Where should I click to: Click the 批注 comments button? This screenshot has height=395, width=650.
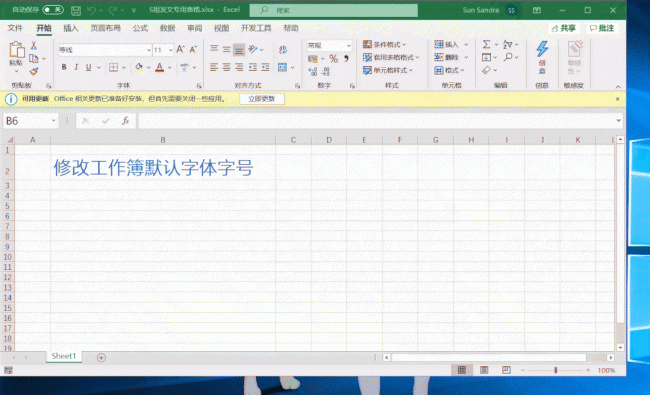[x=602, y=28]
